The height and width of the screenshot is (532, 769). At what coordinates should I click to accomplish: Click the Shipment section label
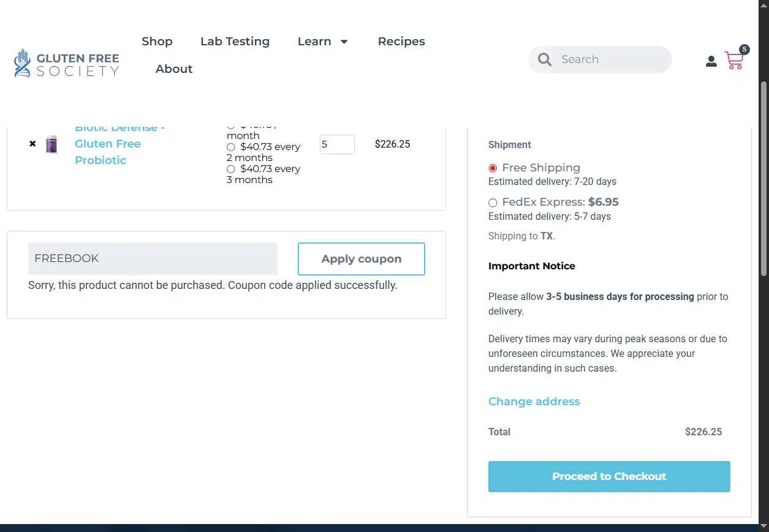[x=510, y=145]
